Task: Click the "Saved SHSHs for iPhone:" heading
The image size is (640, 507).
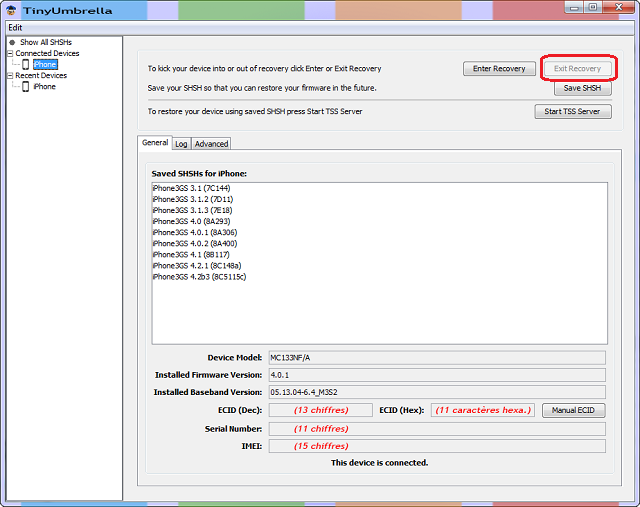Action: click(199, 174)
